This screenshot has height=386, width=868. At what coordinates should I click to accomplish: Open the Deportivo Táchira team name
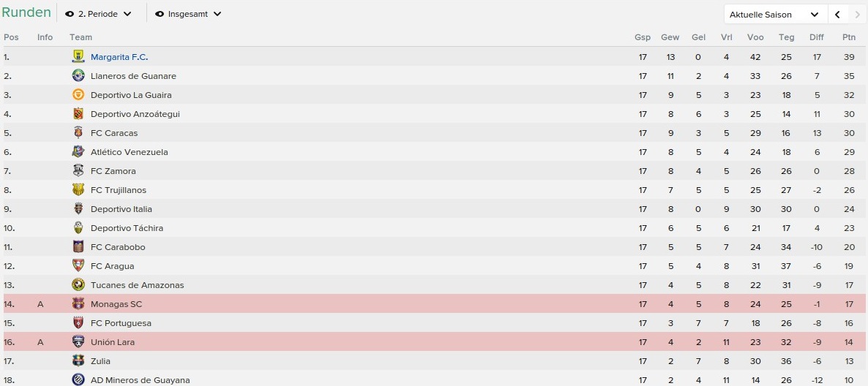127,228
